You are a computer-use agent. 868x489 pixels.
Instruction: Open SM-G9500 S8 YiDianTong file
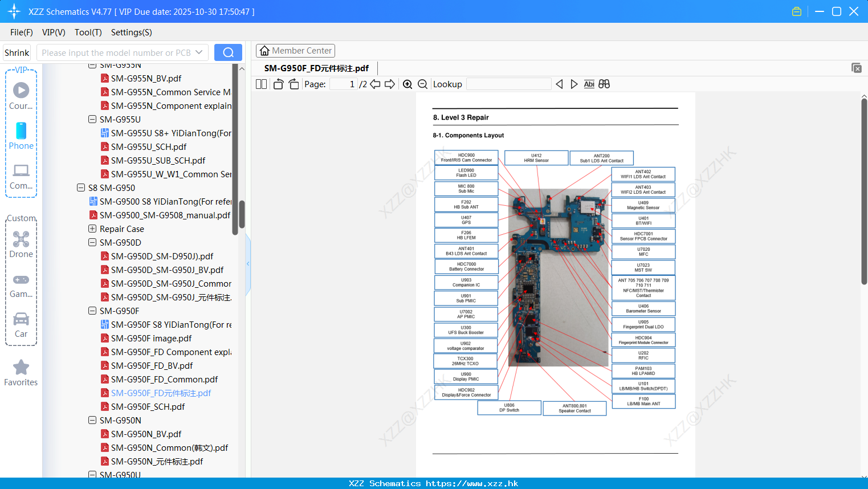coord(165,201)
